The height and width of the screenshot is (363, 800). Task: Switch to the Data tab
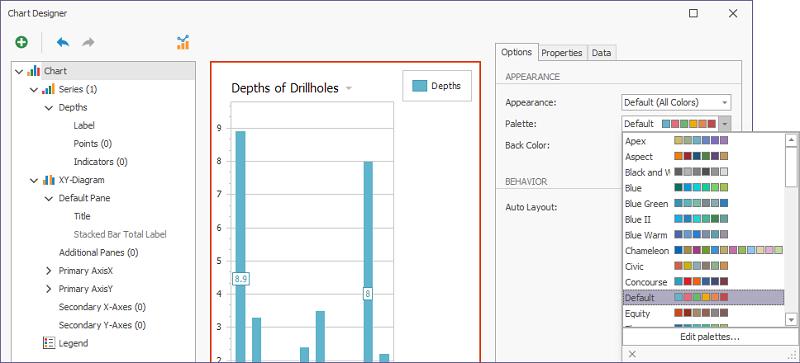(x=602, y=53)
